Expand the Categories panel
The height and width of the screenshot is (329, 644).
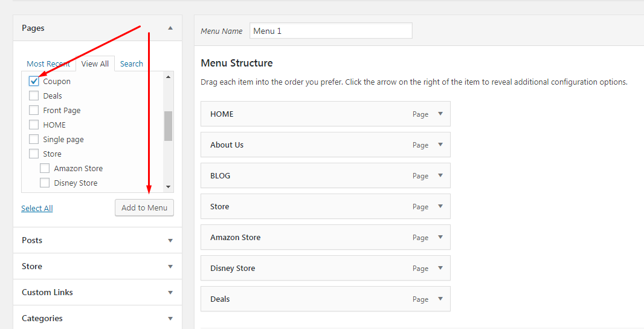tap(170, 318)
